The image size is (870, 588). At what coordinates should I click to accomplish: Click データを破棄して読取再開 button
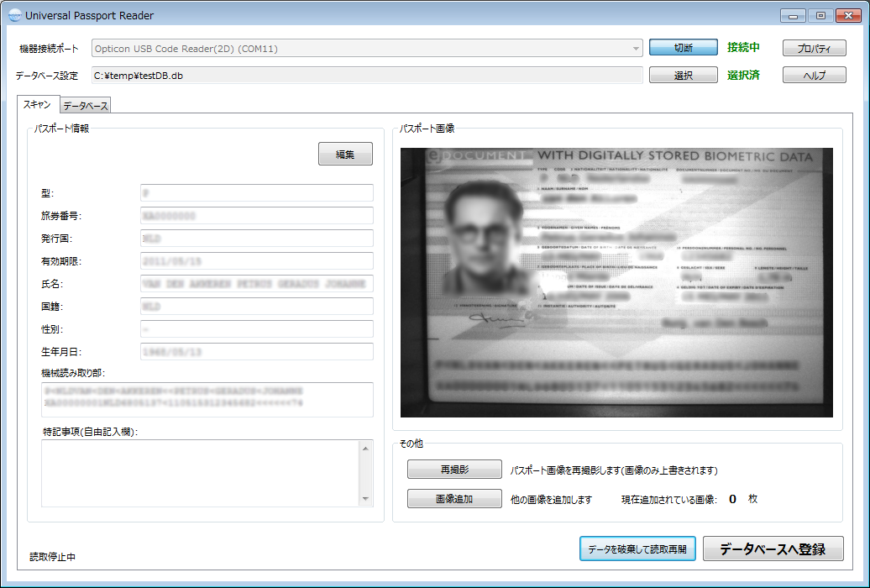point(637,549)
